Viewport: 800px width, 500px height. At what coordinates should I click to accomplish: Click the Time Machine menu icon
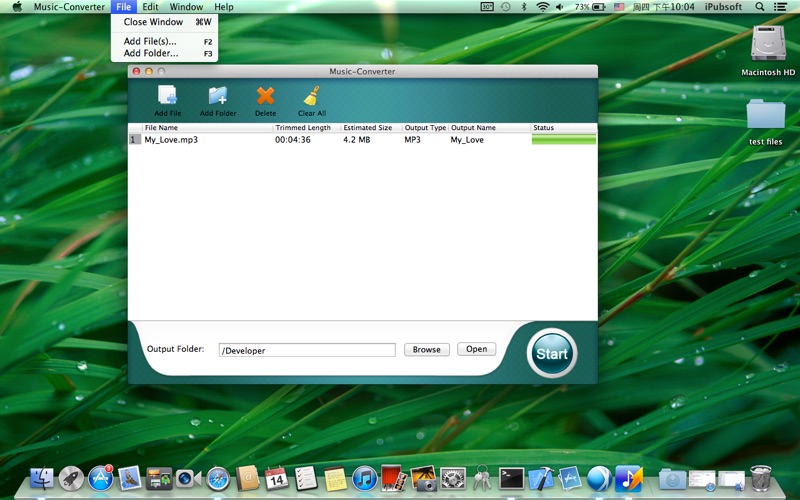[506, 7]
